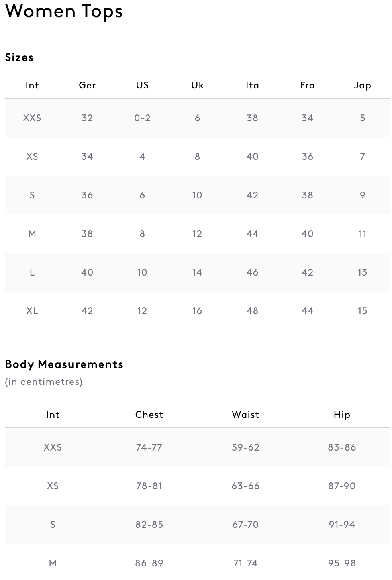The height and width of the screenshot is (580, 392).
Task: Select the "Hip" column header
Action: pos(342,415)
